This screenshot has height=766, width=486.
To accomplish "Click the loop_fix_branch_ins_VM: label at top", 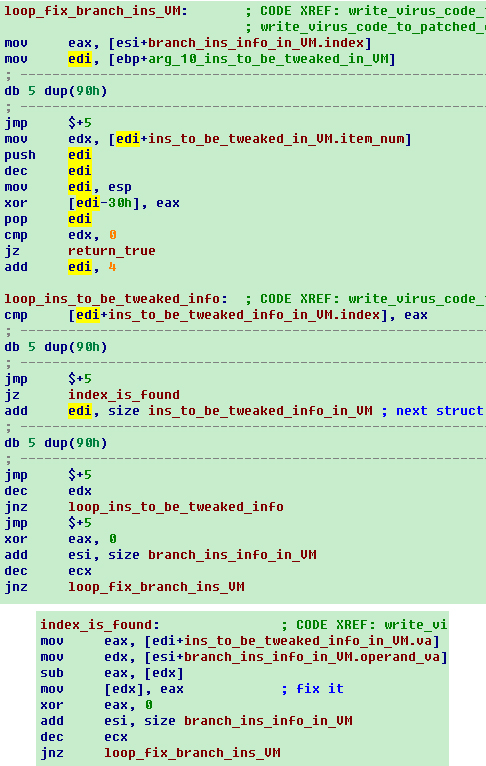I will pos(96,11).
